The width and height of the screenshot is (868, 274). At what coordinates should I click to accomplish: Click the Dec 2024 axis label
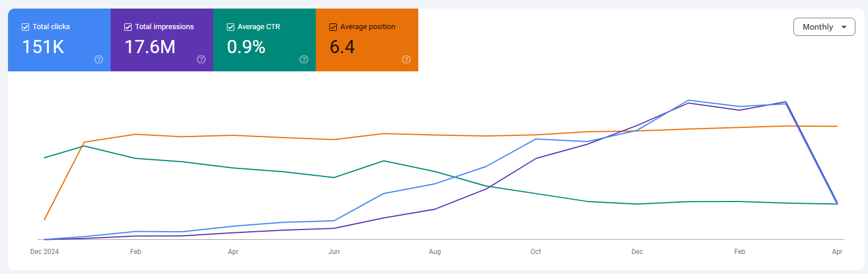pos(44,251)
